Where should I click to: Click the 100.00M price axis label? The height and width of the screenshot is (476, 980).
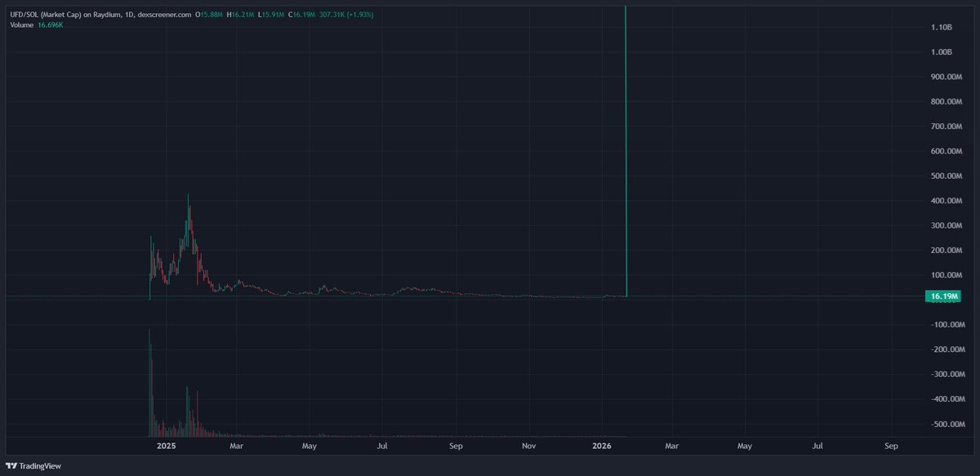pyautogui.click(x=947, y=275)
